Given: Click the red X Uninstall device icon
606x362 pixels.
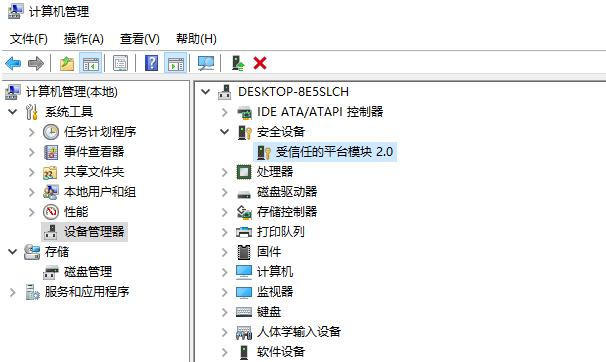Looking at the screenshot, I should point(260,63).
